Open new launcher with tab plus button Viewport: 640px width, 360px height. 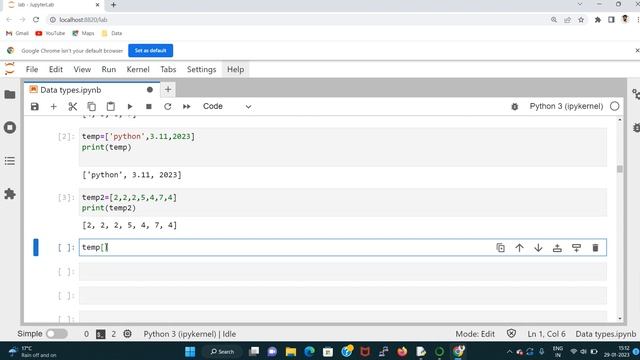[168, 89]
